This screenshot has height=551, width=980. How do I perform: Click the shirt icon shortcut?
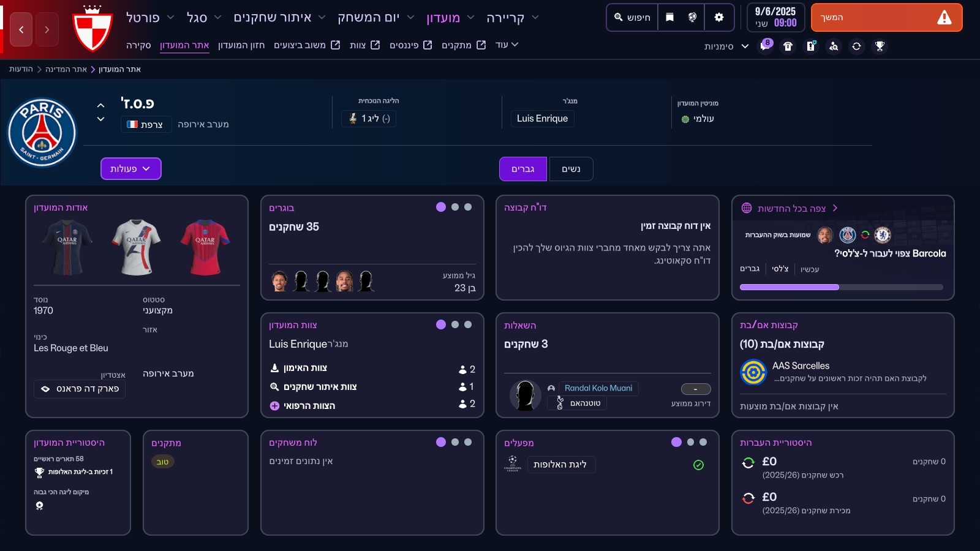coord(788,46)
